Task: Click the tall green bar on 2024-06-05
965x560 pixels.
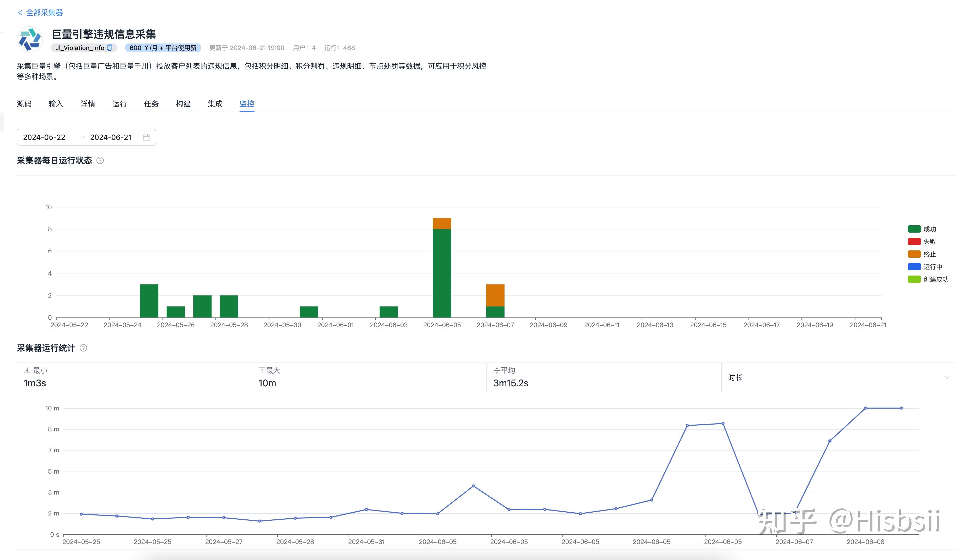Action: [442, 274]
